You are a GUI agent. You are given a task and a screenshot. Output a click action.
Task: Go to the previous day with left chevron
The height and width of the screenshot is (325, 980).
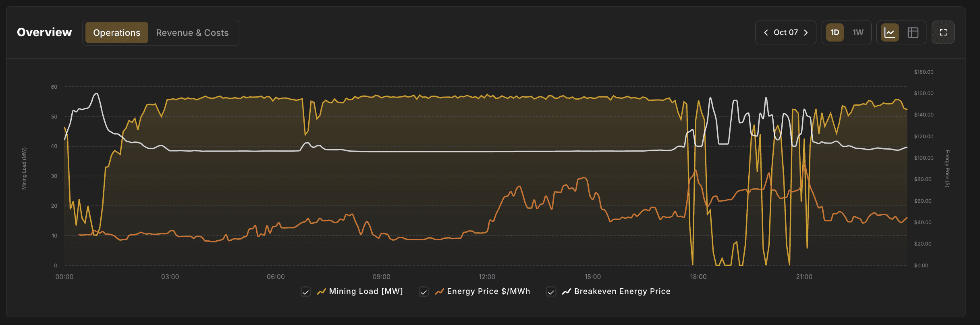766,33
